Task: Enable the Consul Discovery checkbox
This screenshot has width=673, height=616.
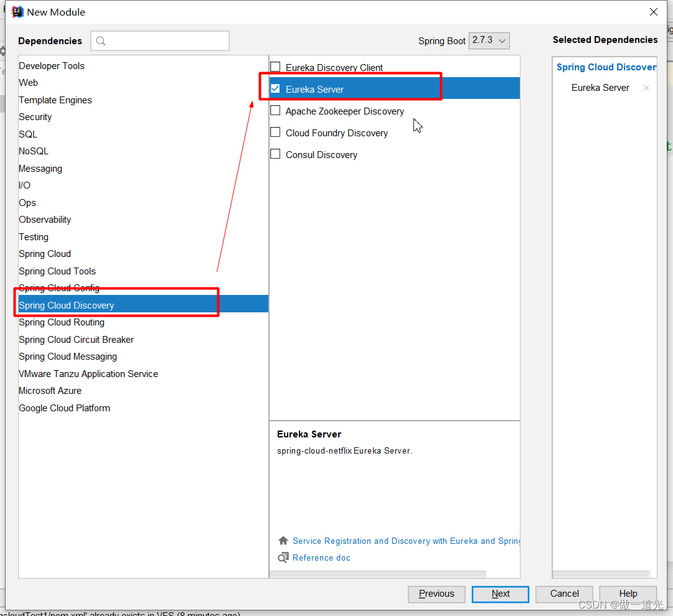Action: [275, 154]
